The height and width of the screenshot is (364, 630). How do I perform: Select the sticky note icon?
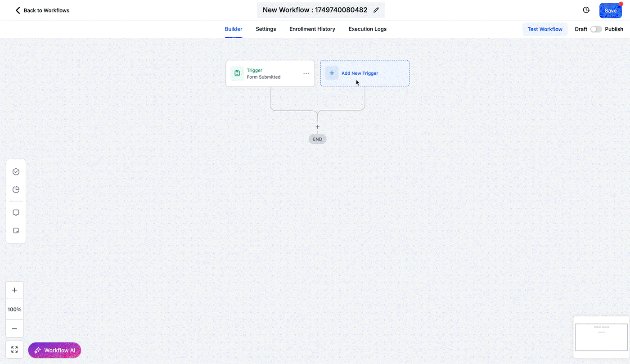click(16, 230)
